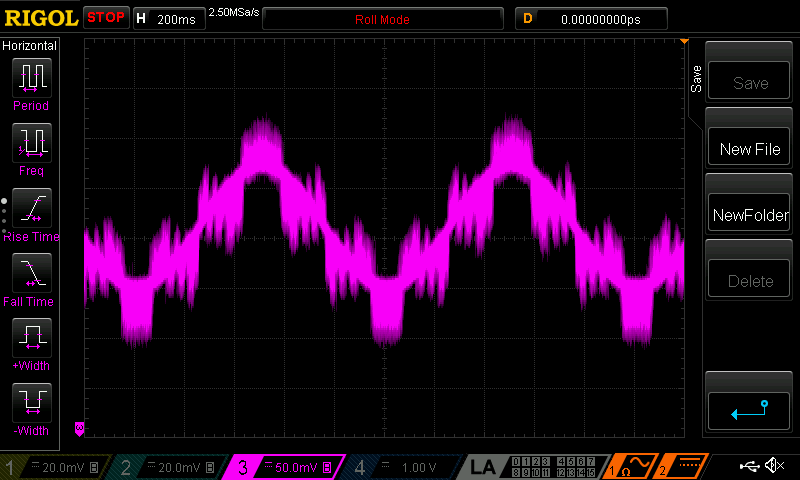Select source 2 waveform generator
This screenshot has width=800, height=480.
(682, 467)
